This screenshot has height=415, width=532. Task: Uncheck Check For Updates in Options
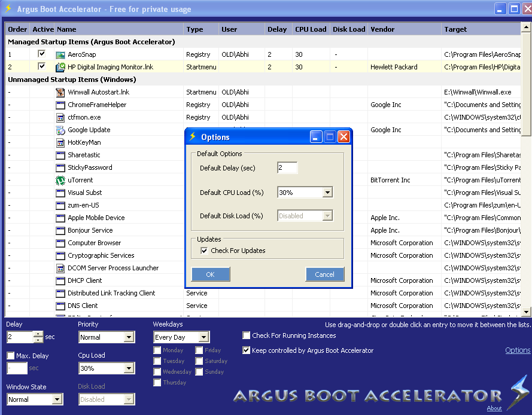click(x=205, y=251)
